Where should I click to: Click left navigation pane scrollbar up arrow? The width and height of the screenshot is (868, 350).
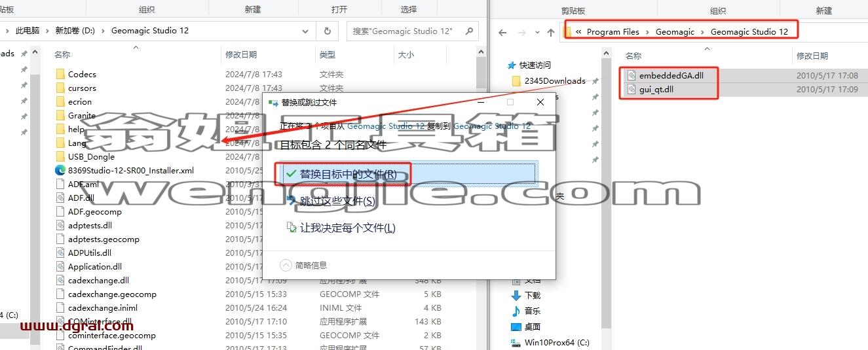tap(35, 50)
